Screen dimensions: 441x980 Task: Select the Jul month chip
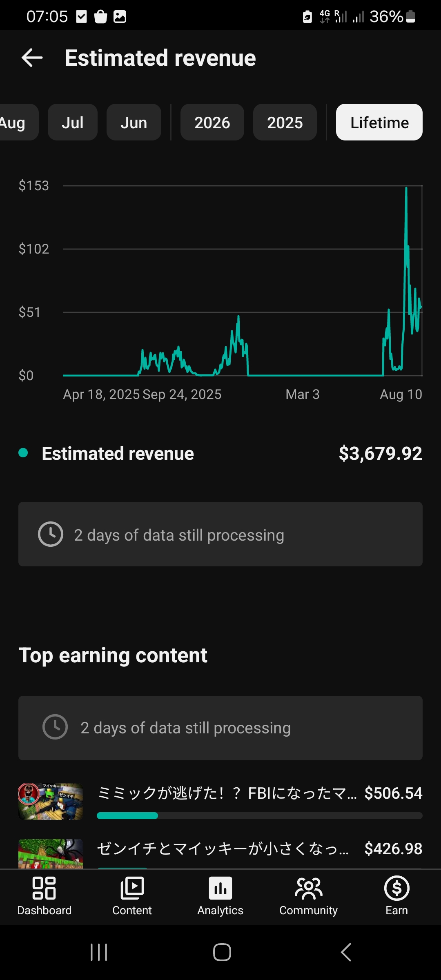[73, 122]
